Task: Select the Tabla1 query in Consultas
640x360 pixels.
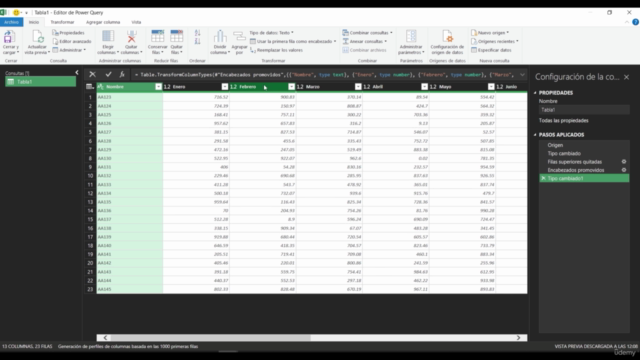Action: click(x=40, y=82)
